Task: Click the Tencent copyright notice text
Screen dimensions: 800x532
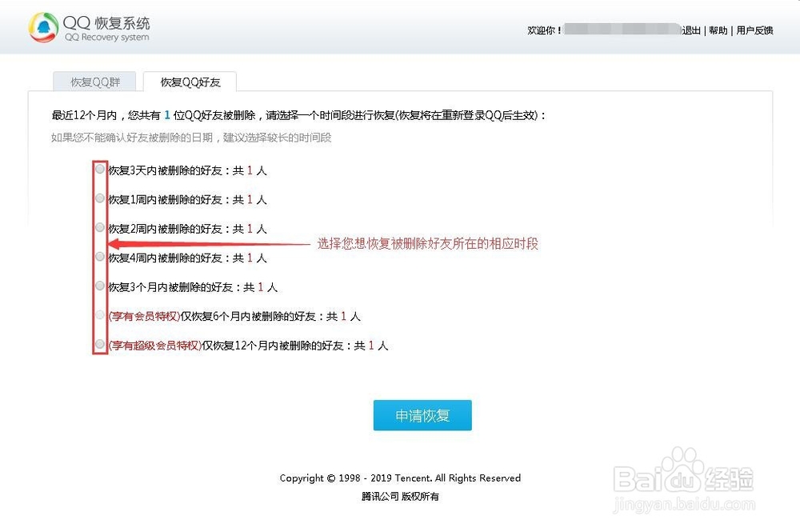Action: point(400,478)
